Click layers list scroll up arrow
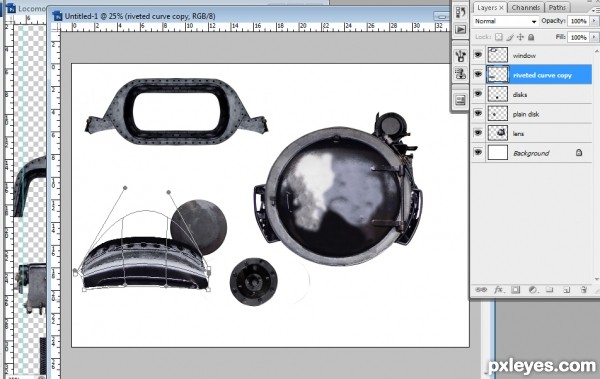Screen dimensions: 600x379 point(597,51)
